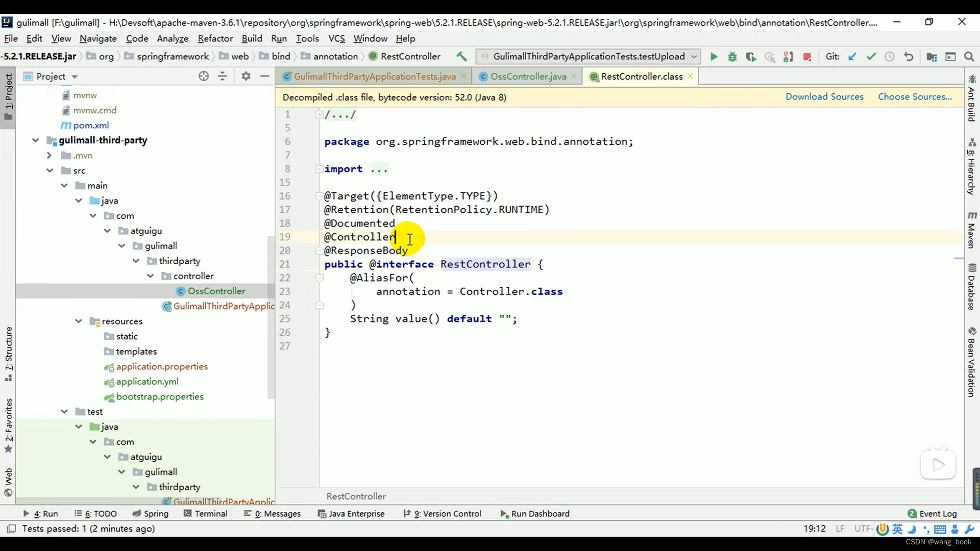Open the Java Enterprise tool window
This screenshot has height=551, width=980.
(351, 514)
